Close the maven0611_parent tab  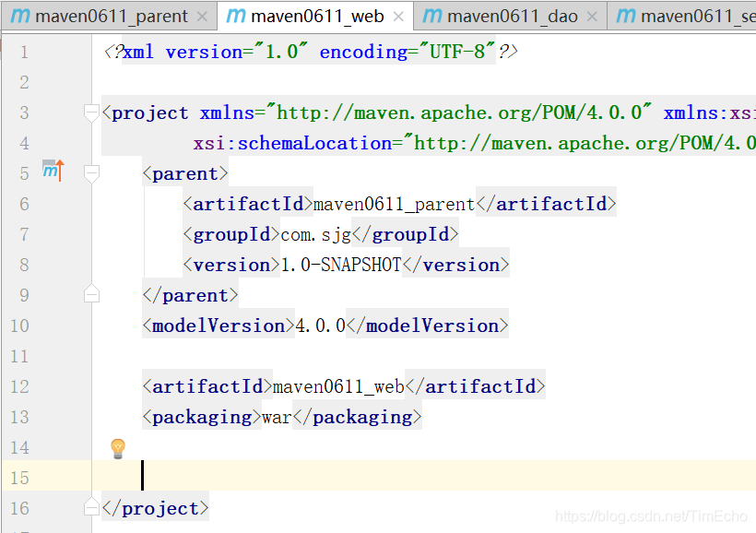click(x=203, y=17)
